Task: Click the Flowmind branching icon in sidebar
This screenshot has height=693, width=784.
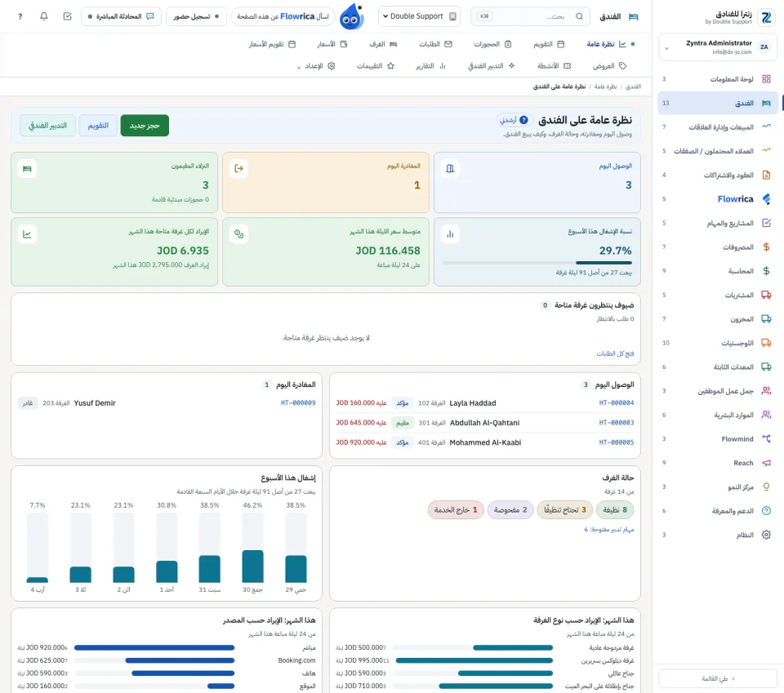Action: pos(766,438)
